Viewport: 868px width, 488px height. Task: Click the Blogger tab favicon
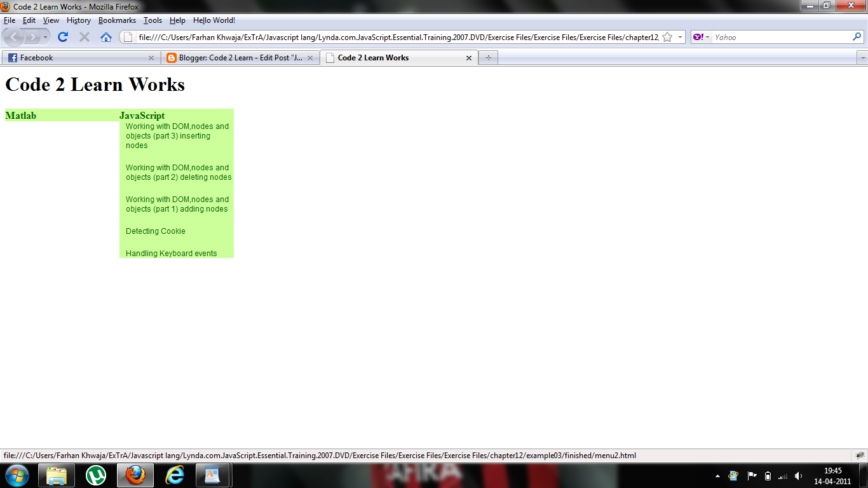(x=171, y=58)
